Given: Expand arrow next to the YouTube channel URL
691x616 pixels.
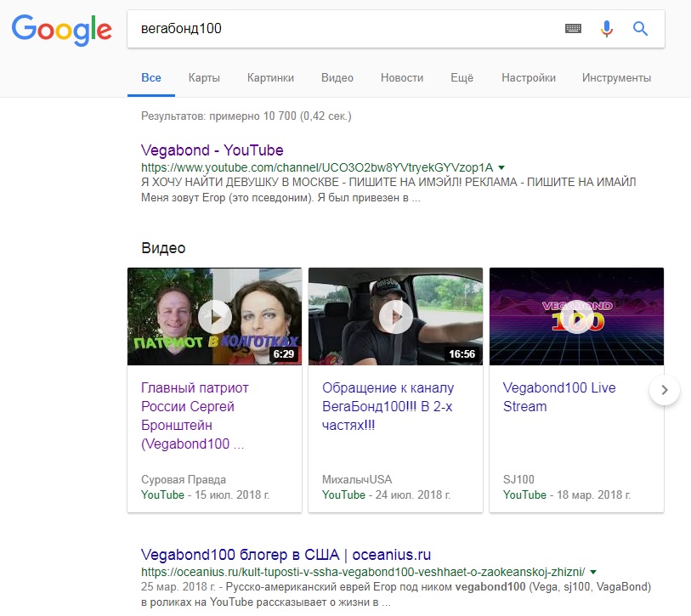Looking at the screenshot, I should pos(501,167).
